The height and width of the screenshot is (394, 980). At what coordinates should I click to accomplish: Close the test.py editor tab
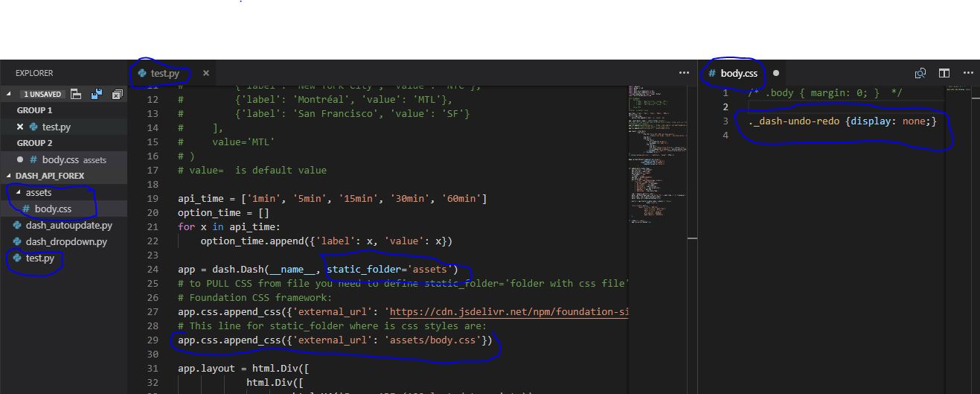[x=206, y=73]
